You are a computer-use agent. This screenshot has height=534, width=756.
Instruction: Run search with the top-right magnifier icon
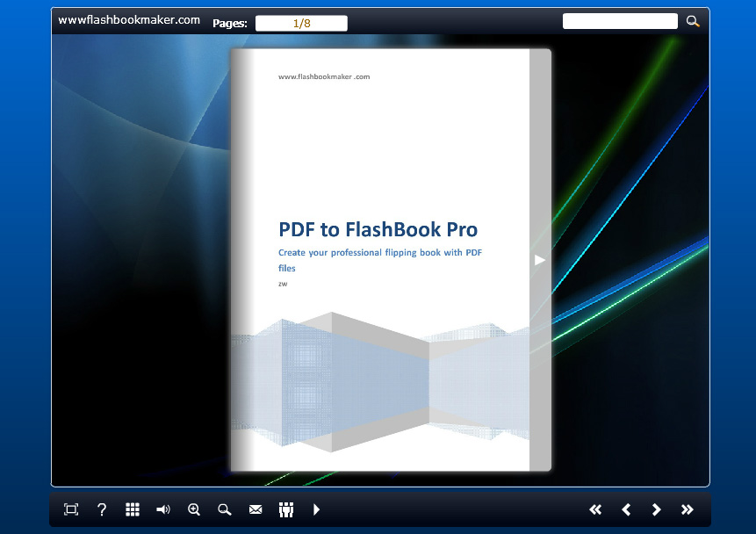[693, 21]
